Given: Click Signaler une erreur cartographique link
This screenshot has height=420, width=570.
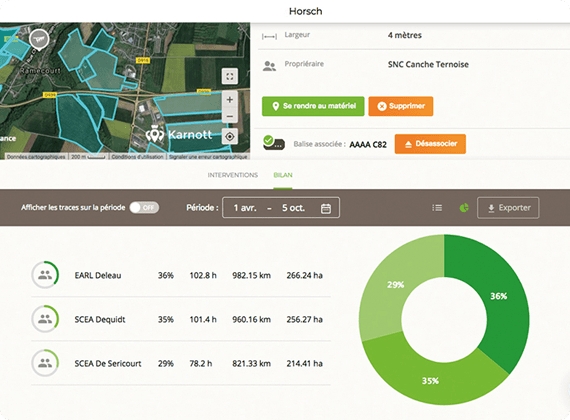Looking at the screenshot, I should point(208,157).
